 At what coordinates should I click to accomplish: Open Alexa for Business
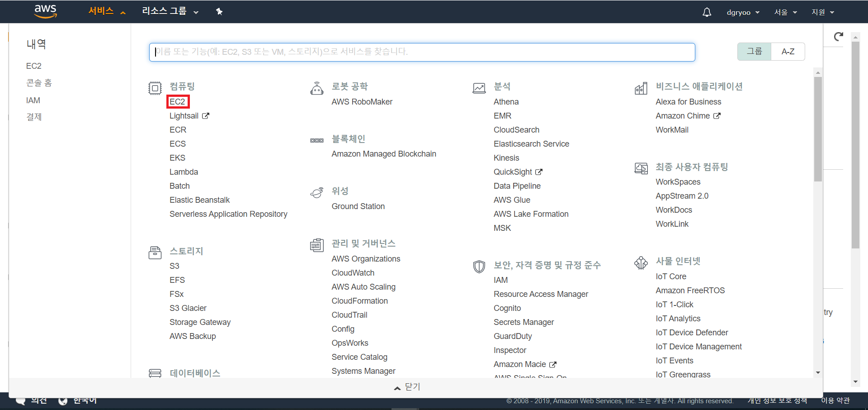689,102
